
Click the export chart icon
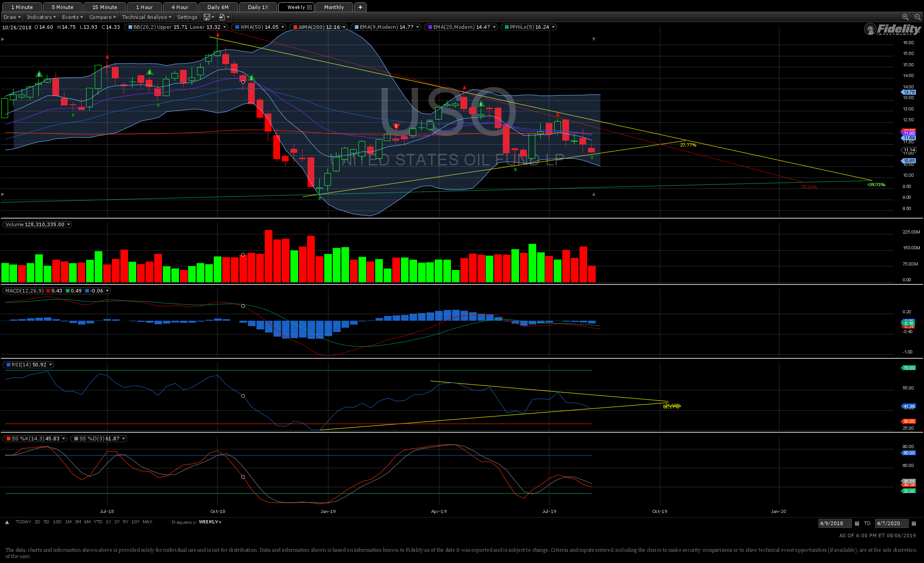(x=222, y=17)
